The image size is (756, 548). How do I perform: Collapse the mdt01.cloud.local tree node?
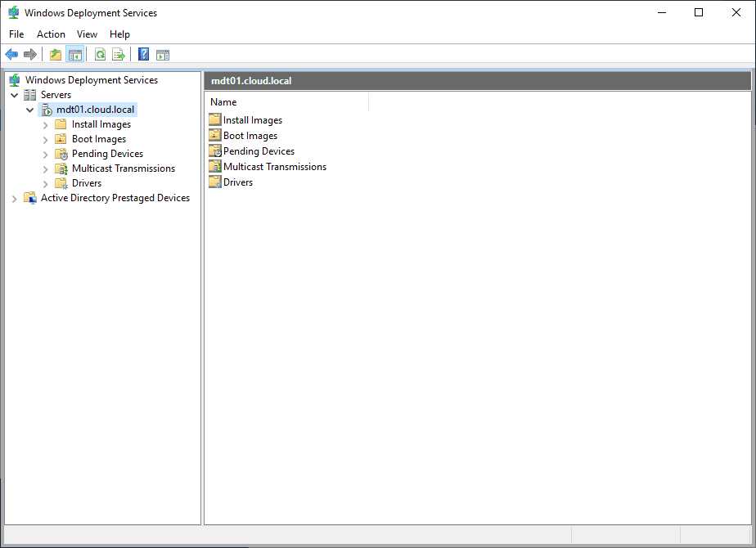[x=30, y=110]
